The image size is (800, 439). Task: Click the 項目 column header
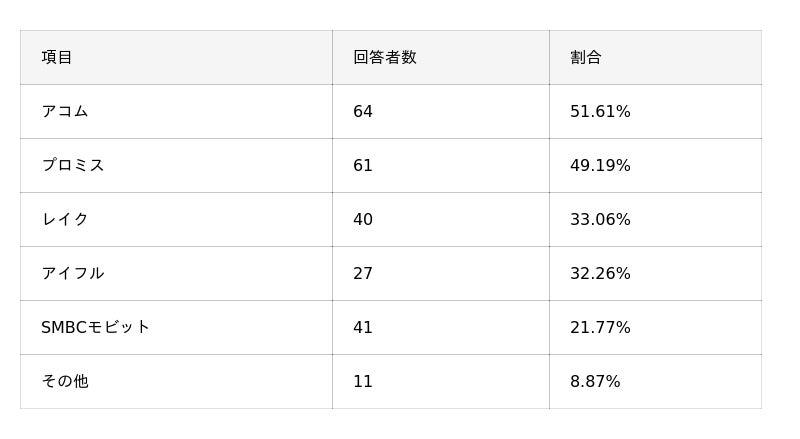[57, 58]
